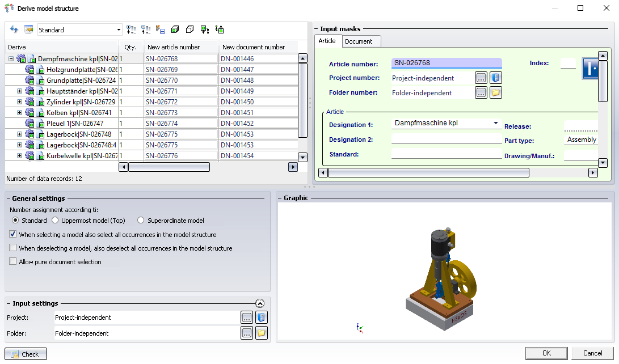Click the refresh arrows icon in the toolbar

coord(14,29)
